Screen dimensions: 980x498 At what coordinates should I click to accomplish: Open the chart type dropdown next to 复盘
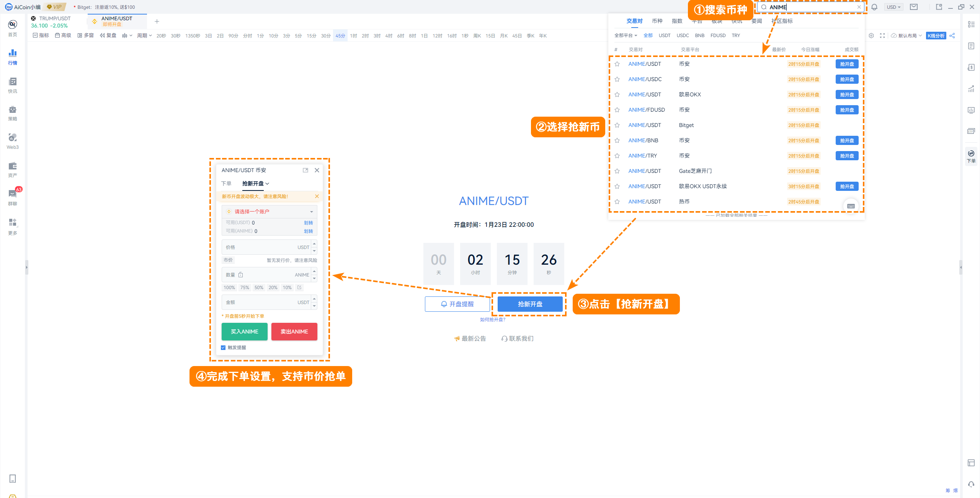[x=127, y=36]
